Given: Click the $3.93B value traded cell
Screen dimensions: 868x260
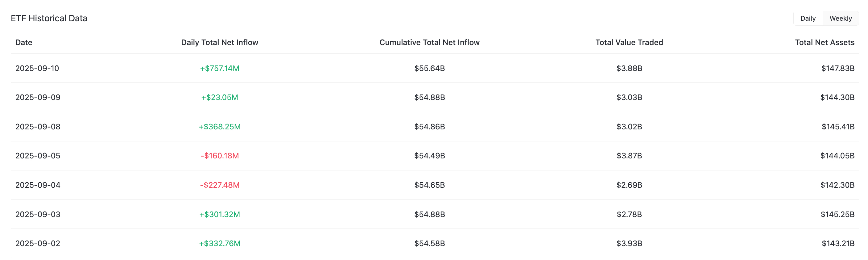Looking at the screenshot, I should (629, 243).
